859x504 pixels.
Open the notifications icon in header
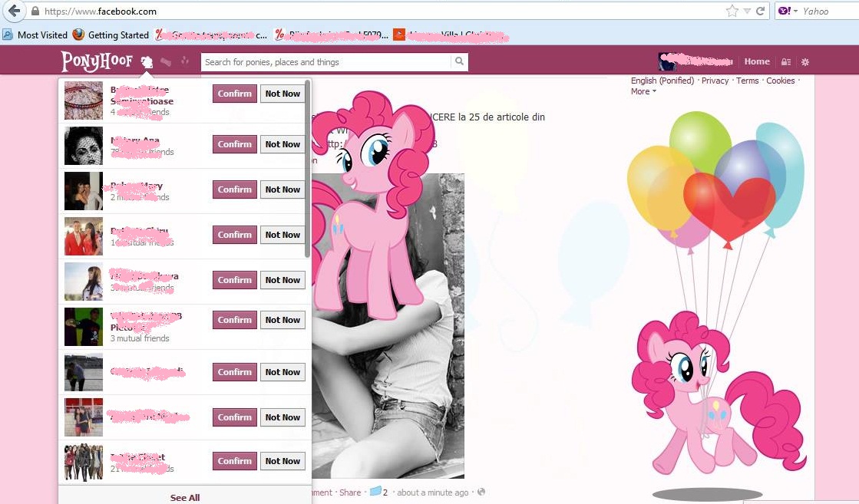click(184, 61)
